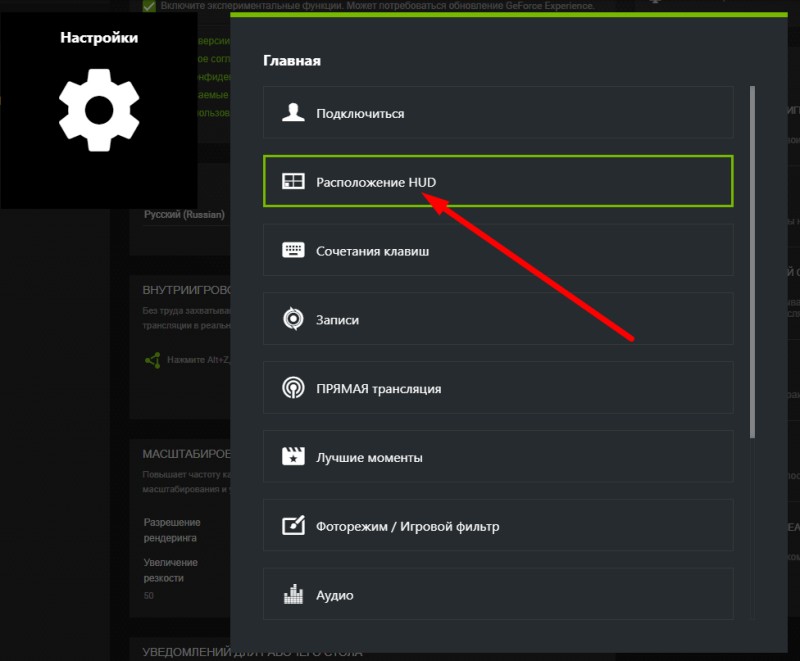The image size is (800, 661).
Task: Open the Лучшие моменты entry
Action: tap(498, 456)
